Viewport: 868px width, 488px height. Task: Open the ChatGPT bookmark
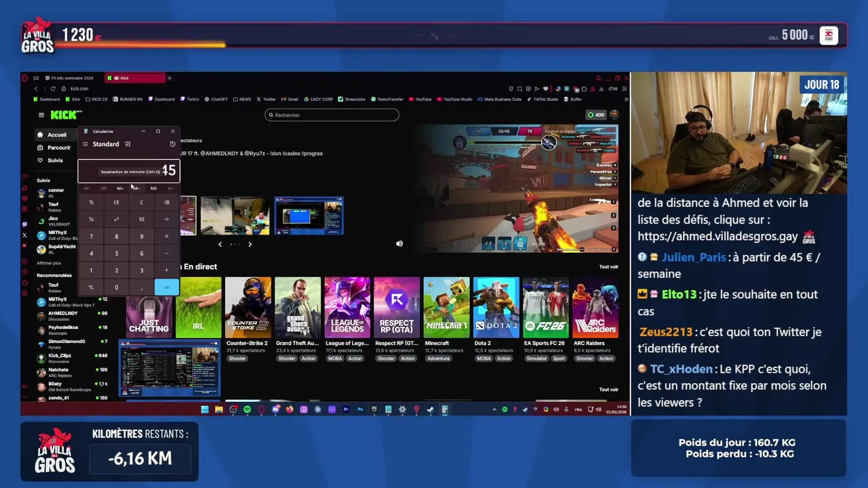point(216,100)
